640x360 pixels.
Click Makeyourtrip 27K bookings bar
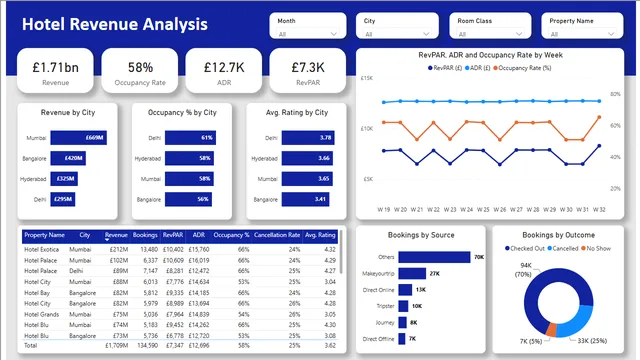[x=412, y=273]
